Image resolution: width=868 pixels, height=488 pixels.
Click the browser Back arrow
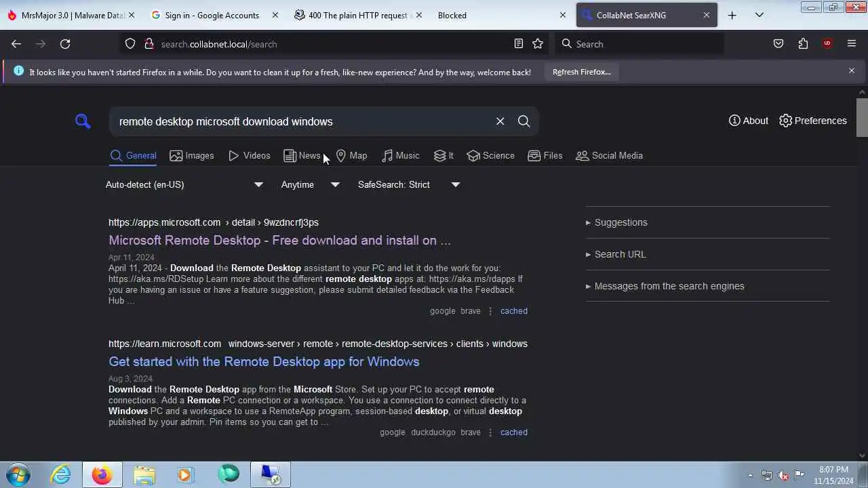[16, 44]
